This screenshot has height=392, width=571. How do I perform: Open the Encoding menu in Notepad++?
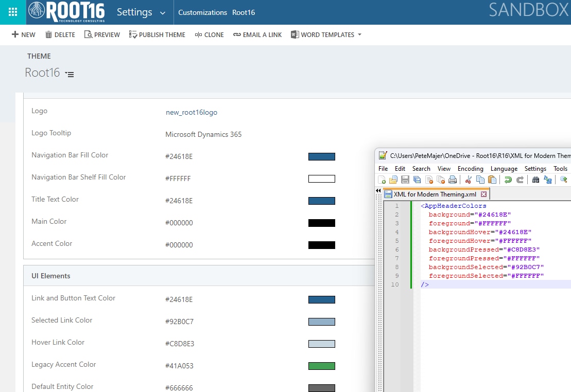470,169
